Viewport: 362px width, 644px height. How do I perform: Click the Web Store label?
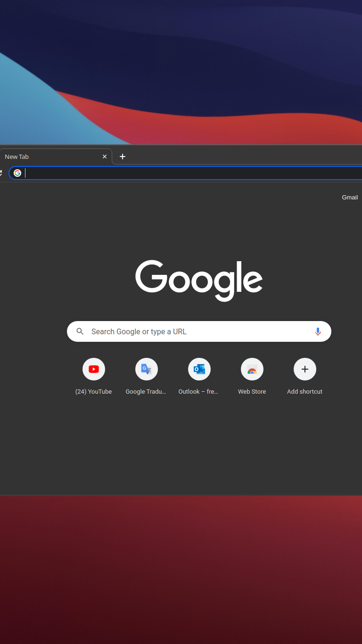252,392
